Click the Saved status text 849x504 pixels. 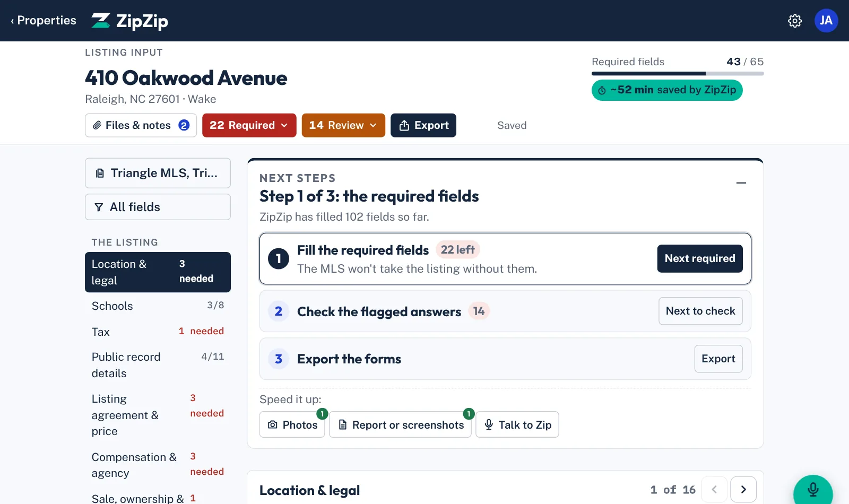(x=512, y=125)
